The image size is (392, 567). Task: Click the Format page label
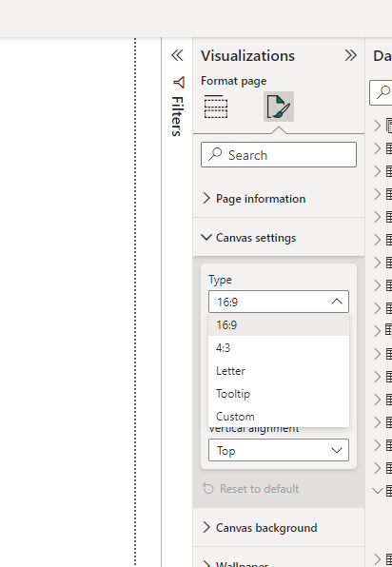(234, 81)
